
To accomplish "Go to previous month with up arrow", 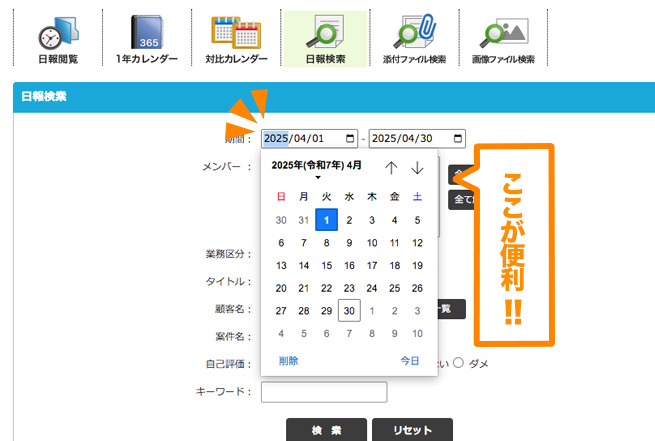I will [391, 168].
